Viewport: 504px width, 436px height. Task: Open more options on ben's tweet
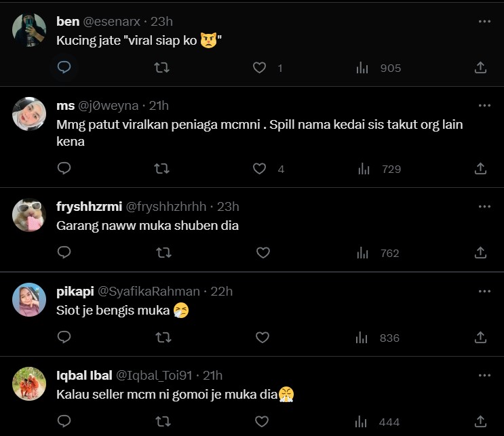coord(484,22)
